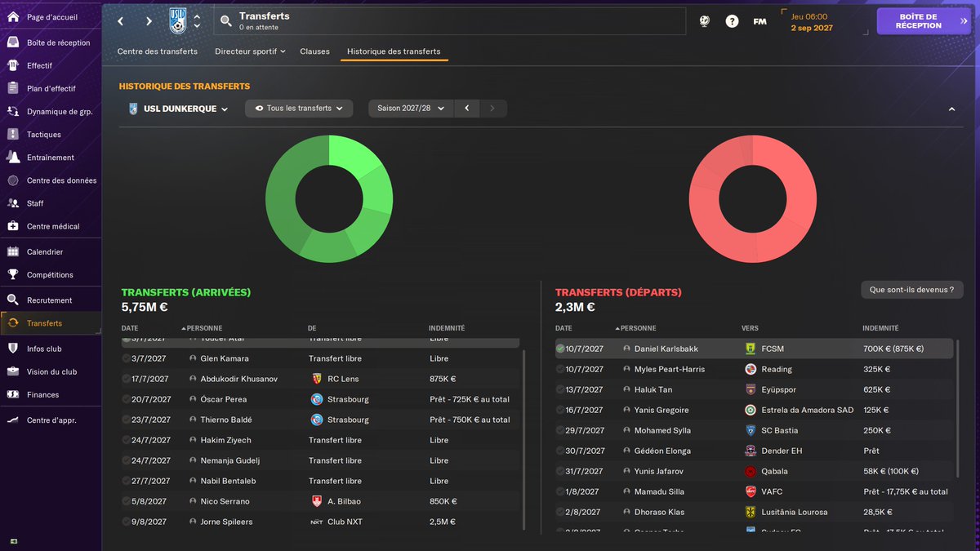The image size is (980, 551).
Task: Open the help question mark icon
Action: pos(732,21)
